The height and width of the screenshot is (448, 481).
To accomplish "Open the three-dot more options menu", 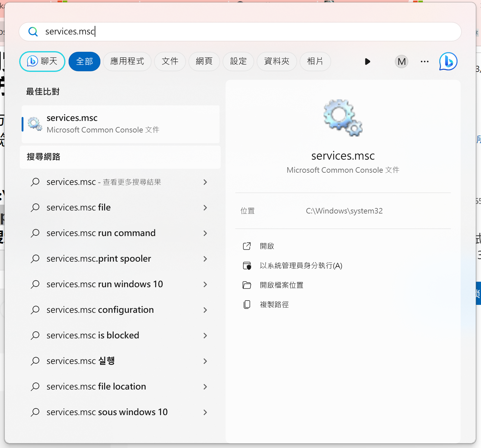I will (425, 62).
